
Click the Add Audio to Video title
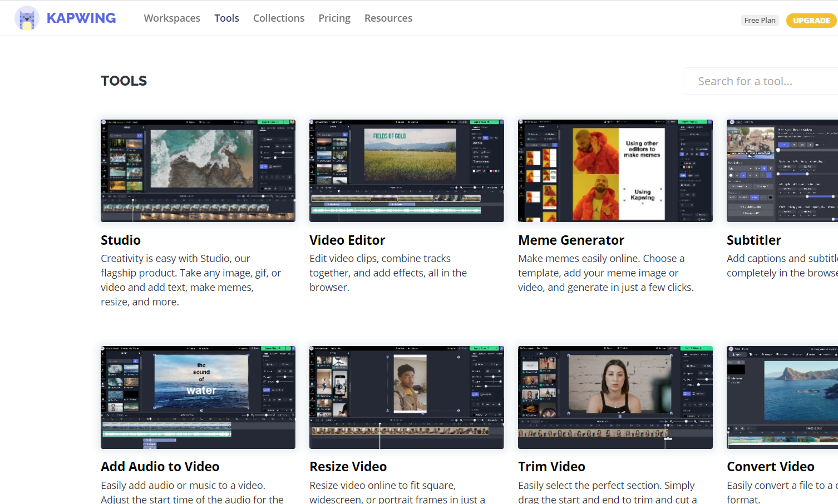coord(160,467)
